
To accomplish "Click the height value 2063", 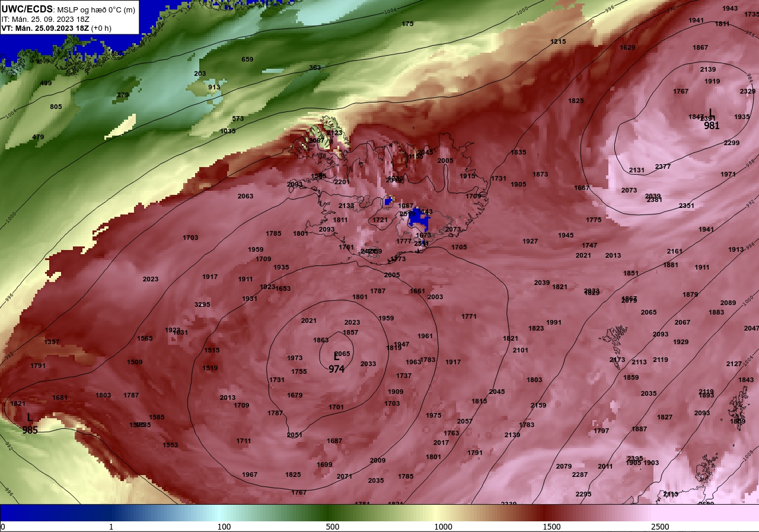I will pos(245,196).
